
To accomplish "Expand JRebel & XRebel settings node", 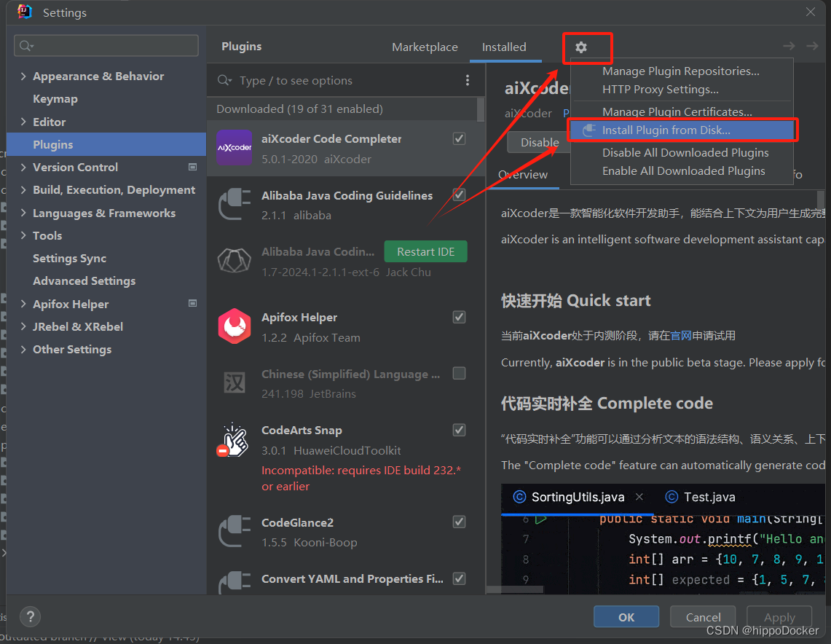I will click(23, 326).
